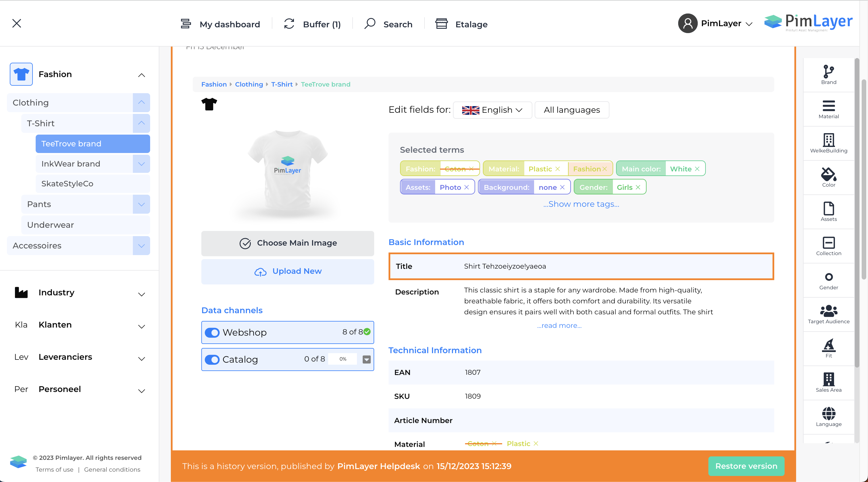Open the Sales Area icon
This screenshot has height=482, width=868.
click(828, 382)
